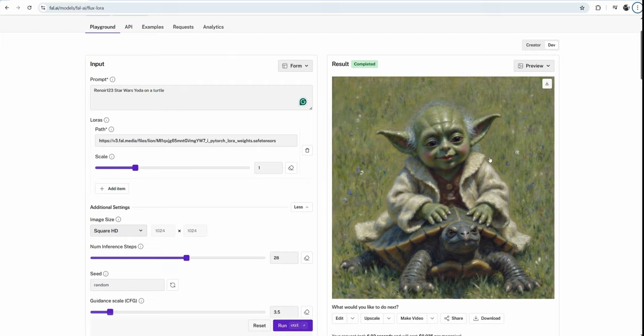Collapse Additional Settings with Less

tap(301, 207)
